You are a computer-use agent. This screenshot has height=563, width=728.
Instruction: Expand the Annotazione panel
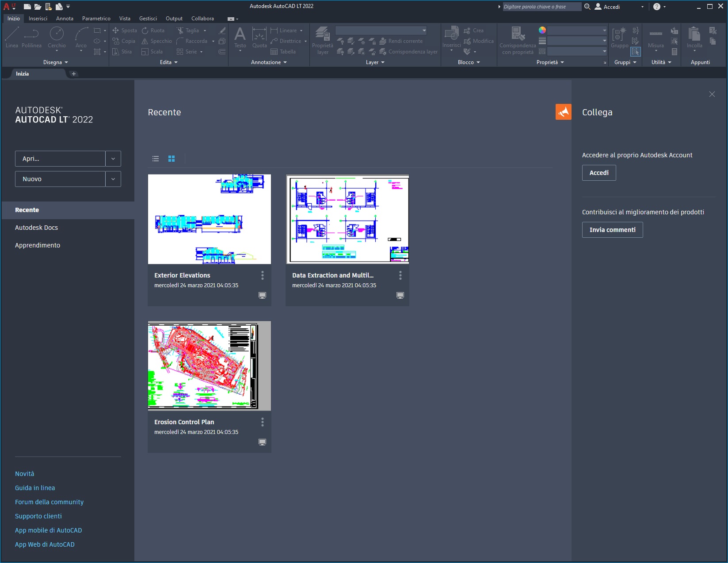pyautogui.click(x=269, y=62)
